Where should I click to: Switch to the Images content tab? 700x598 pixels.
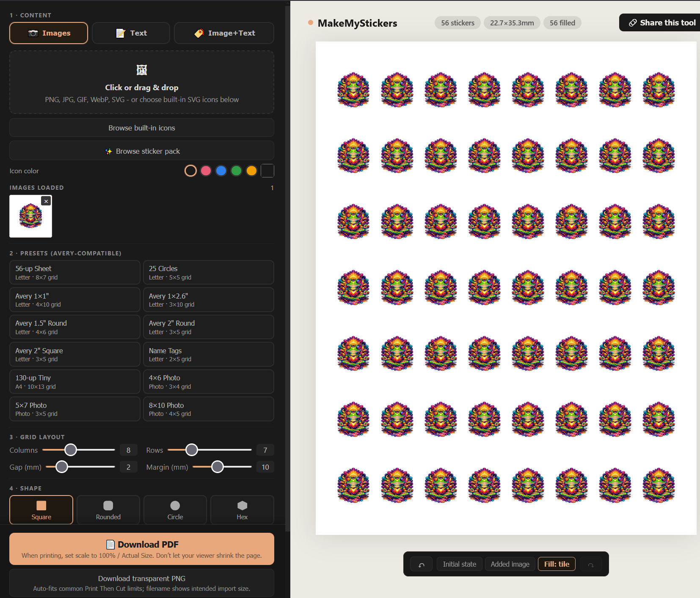tap(49, 33)
